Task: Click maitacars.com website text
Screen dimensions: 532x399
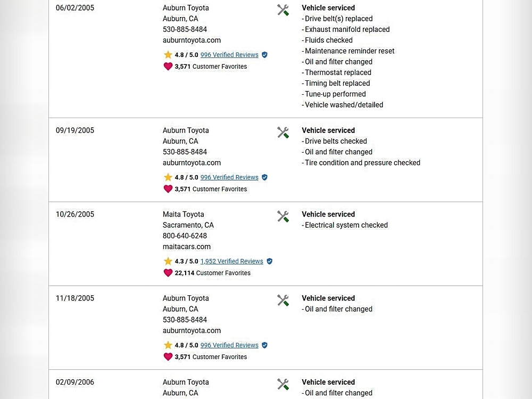Action: click(187, 246)
